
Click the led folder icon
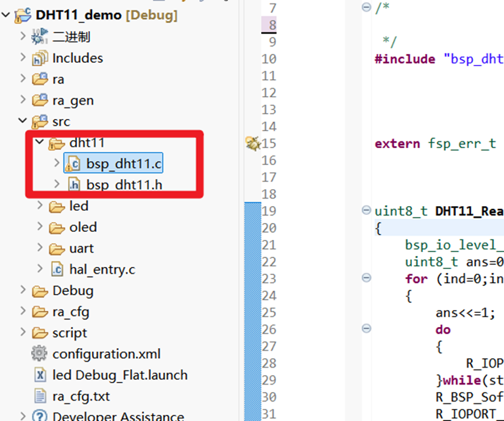pyautogui.click(x=57, y=207)
